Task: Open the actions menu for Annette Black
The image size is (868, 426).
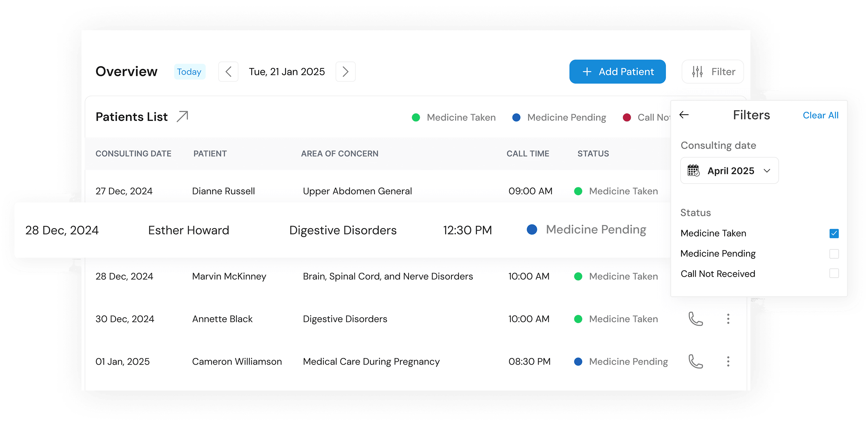Action: (728, 319)
